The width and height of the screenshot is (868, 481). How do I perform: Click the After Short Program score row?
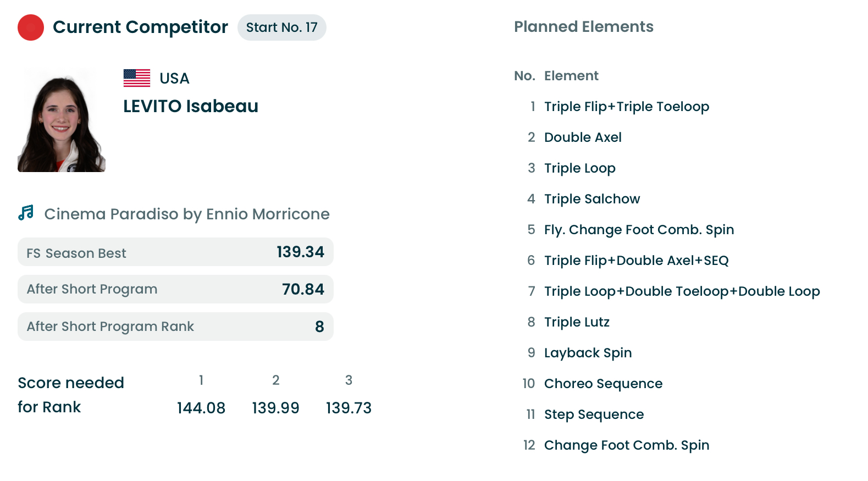click(175, 289)
